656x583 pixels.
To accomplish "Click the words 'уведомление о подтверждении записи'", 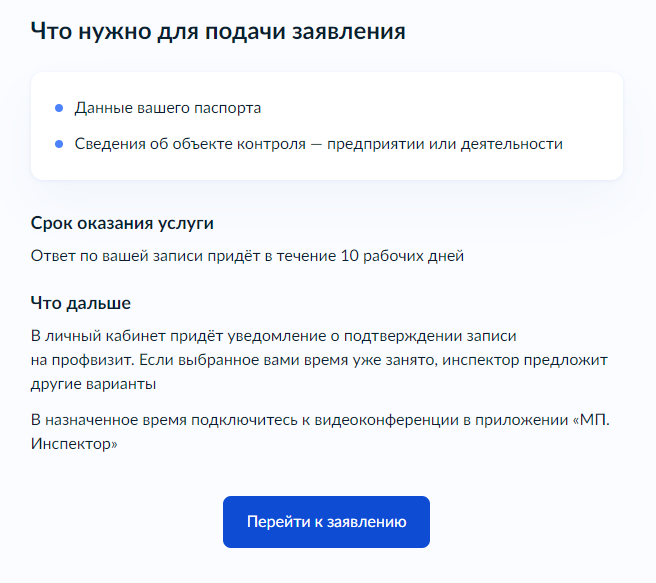I will click(372, 336).
